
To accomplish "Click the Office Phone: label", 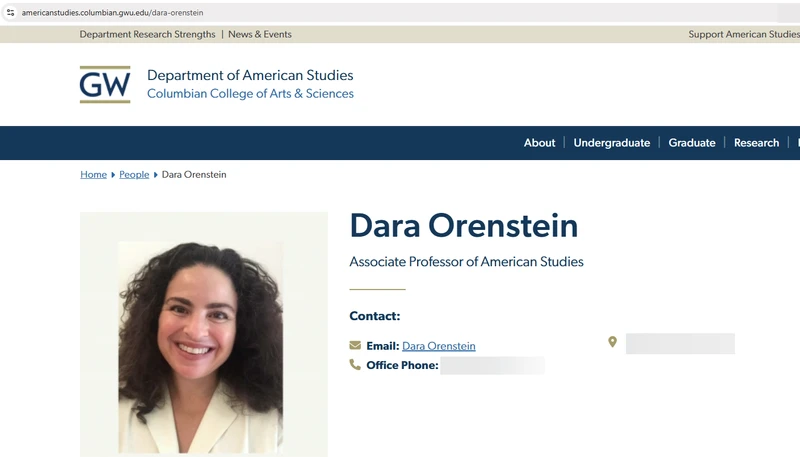I will coord(402,365).
